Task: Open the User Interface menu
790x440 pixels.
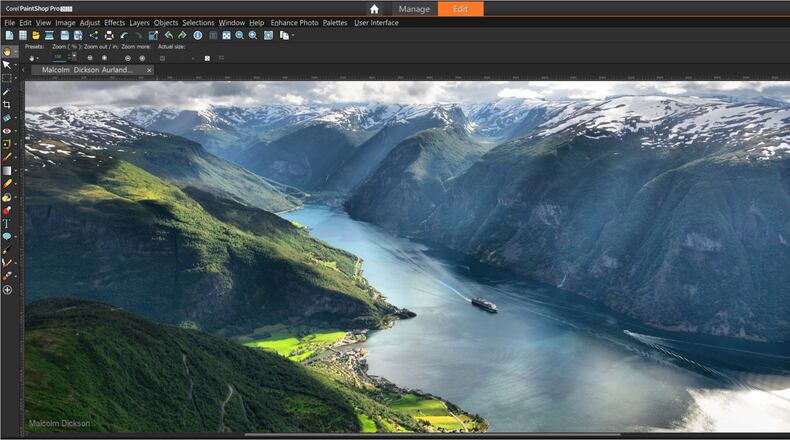Action: 376,23
